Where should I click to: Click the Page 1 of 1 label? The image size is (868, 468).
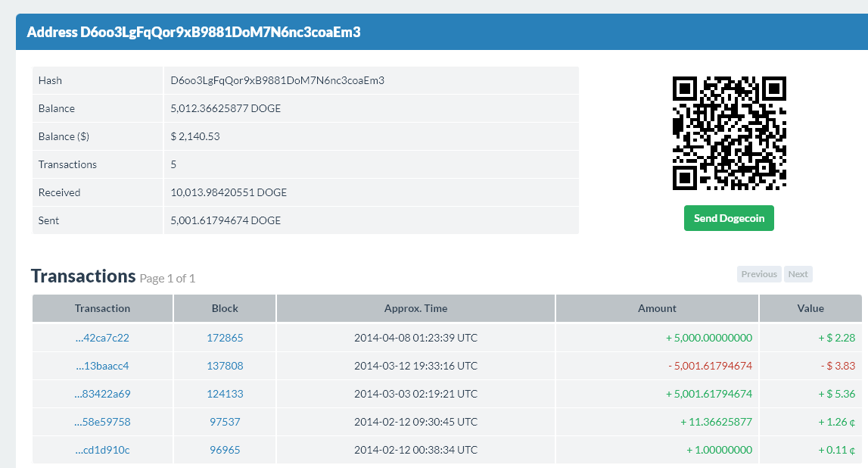tap(167, 278)
